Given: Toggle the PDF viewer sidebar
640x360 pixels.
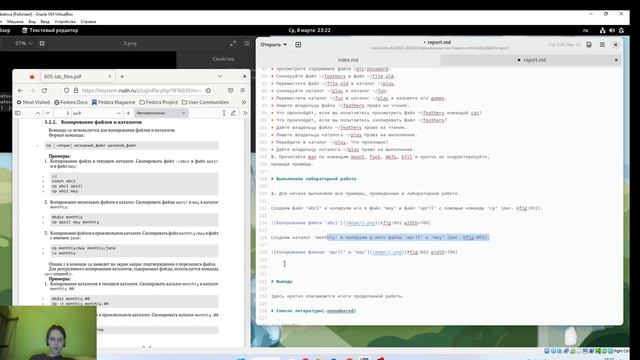Looking at the screenshot, I should [x=18, y=113].
